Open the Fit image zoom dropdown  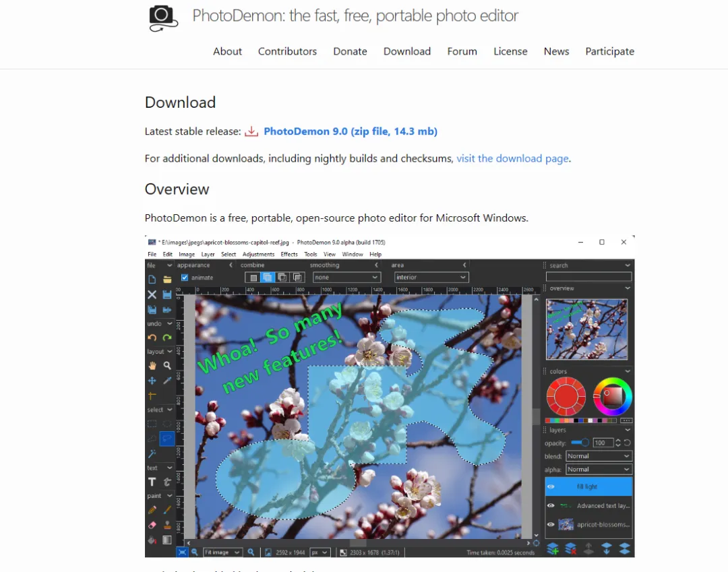tap(222, 552)
